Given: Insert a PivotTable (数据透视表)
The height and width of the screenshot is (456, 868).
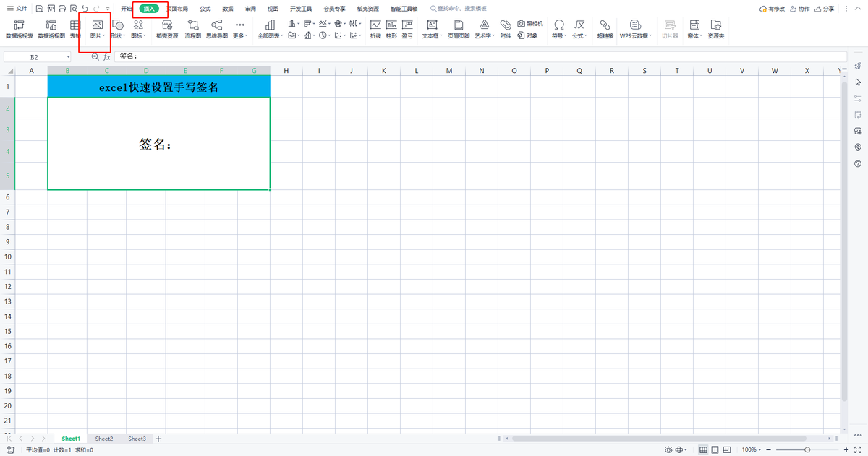Looking at the screenshot, I should pos(20,29).
